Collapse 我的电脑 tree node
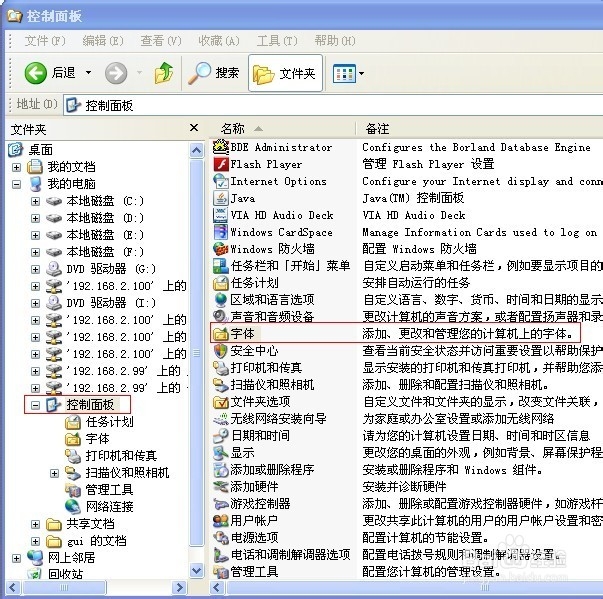The width and height of the screenshot is (603, 599). (x=17, y=184)
